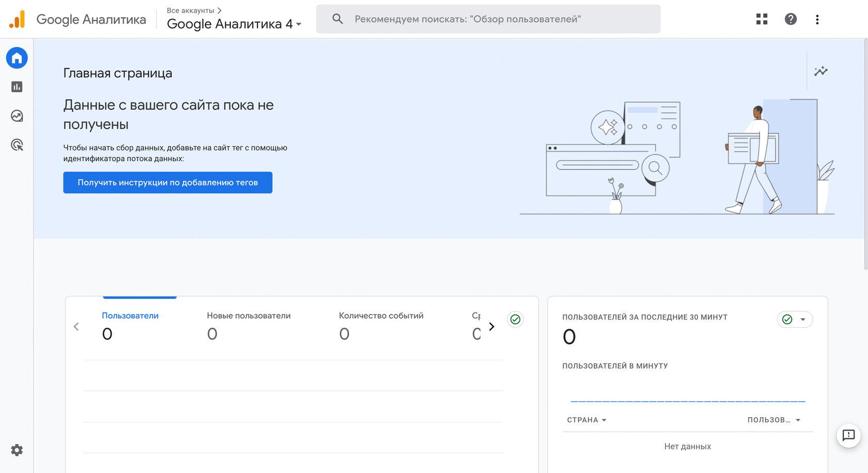Open Advertising section in the sidebar
Screen dimensions: 868x473
(17, 145)
